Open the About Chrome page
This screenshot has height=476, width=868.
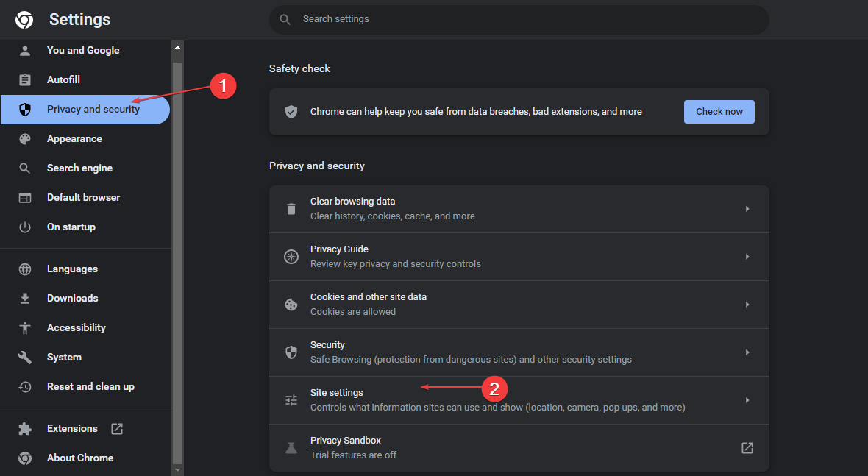[x=80, y=458]
